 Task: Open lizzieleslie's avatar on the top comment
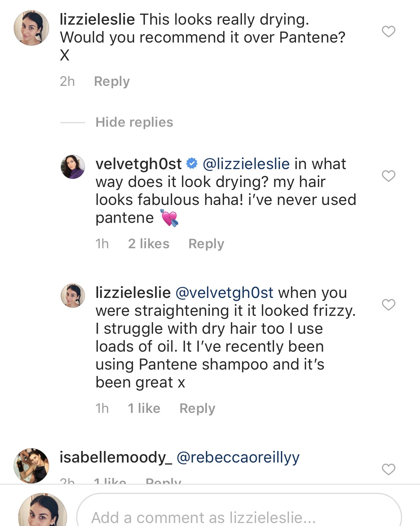(31, 28)
